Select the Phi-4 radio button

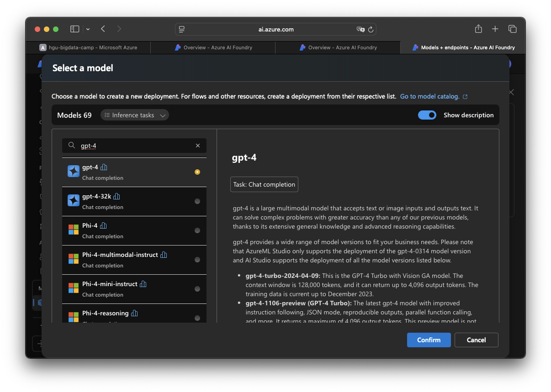click(197, 230)
